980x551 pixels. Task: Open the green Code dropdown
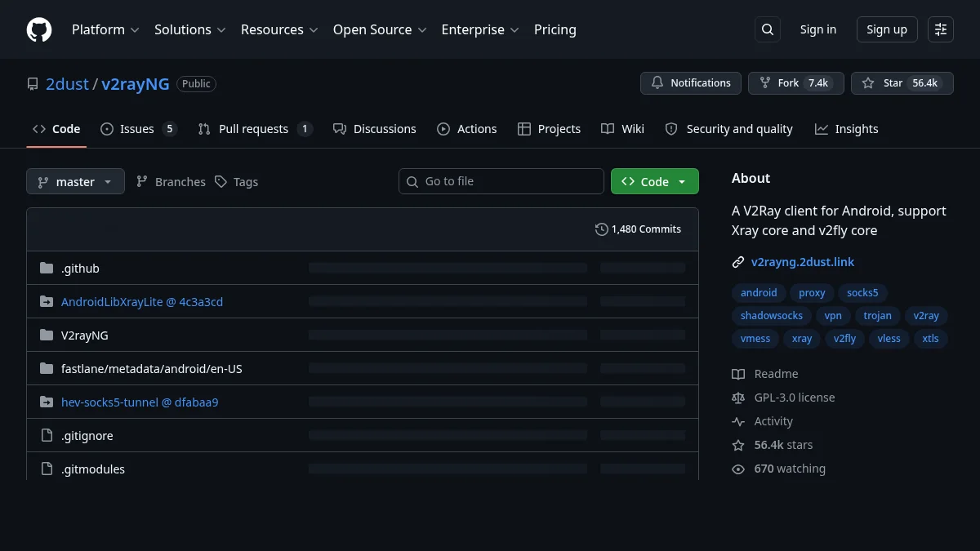[x=655, y=181]
